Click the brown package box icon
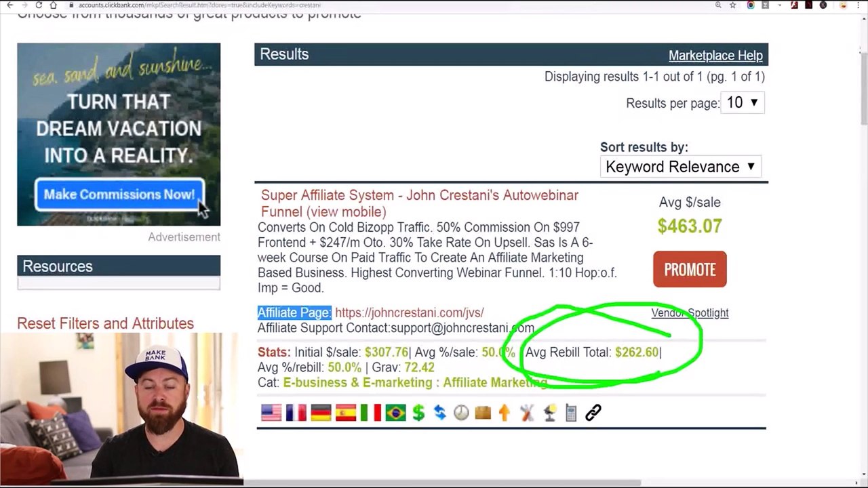This screenshot has height=488, width=868. click(483, 412)
